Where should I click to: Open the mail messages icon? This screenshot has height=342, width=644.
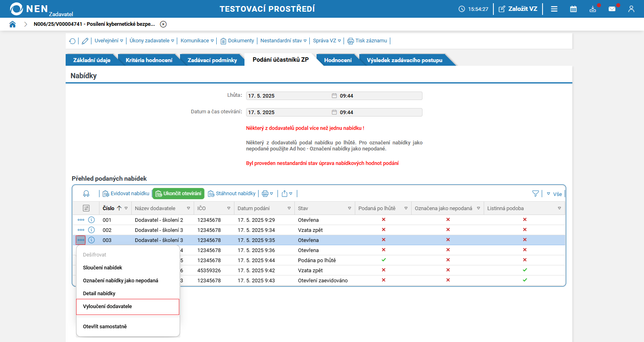(612, 9)
